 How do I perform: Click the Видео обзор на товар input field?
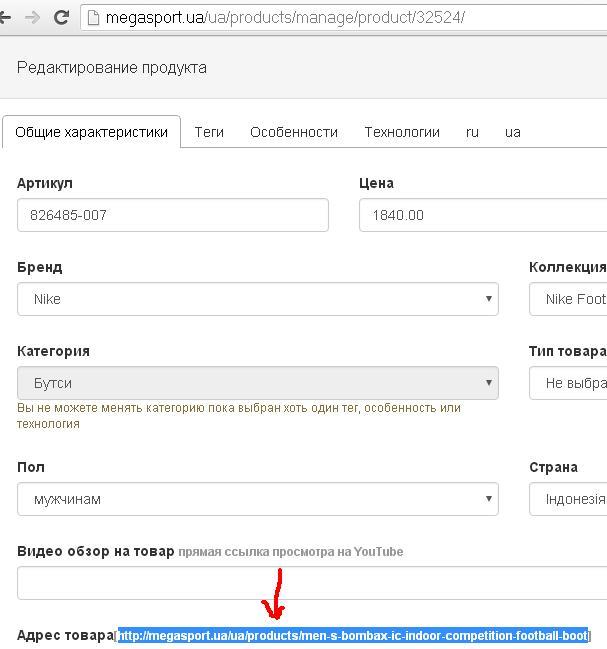[310, 583]
